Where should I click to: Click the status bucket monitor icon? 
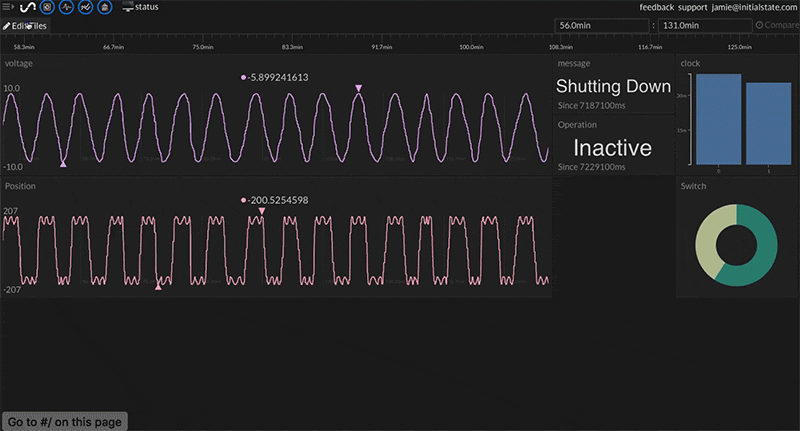point(128,7)
